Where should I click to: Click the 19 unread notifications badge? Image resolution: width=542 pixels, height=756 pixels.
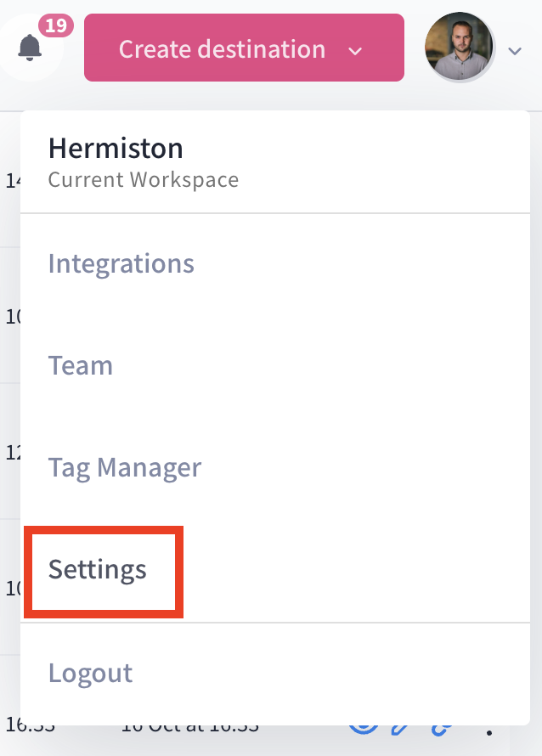[55, 25]
